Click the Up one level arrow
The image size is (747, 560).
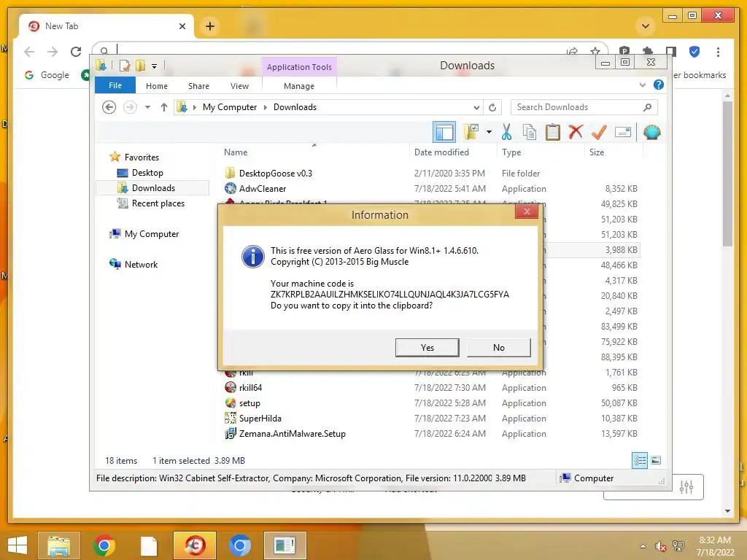point(164,107)
